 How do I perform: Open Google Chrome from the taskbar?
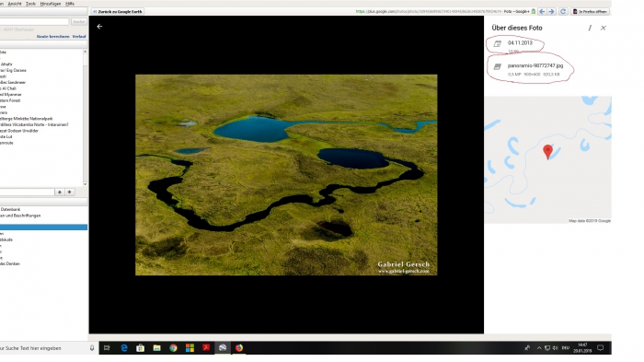click(173, 348)
